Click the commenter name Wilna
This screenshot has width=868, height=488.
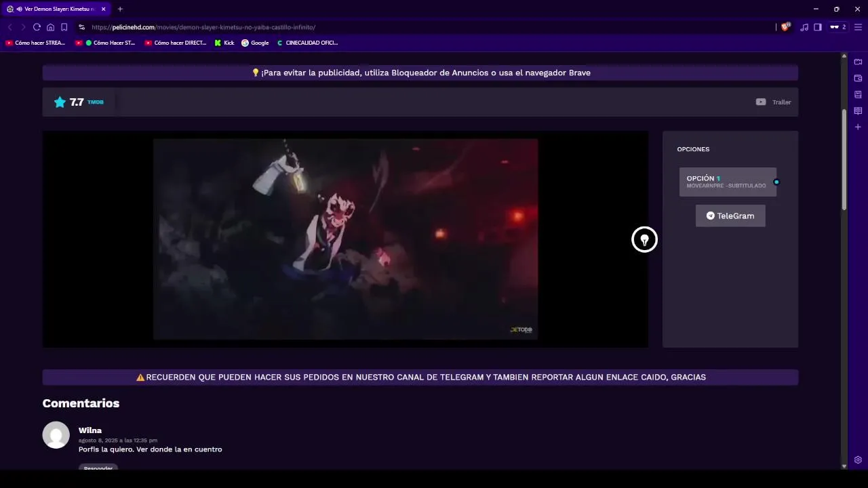[90, 430]
